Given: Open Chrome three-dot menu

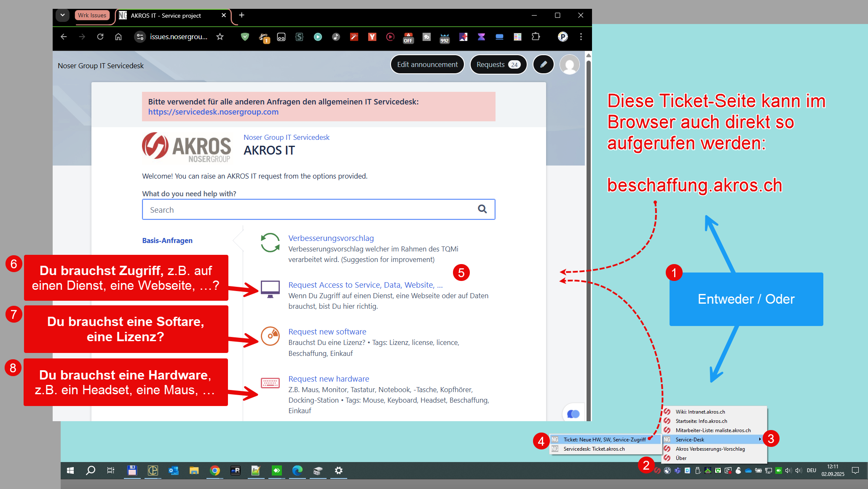Looking at the screenshot, I should (581, 37).
